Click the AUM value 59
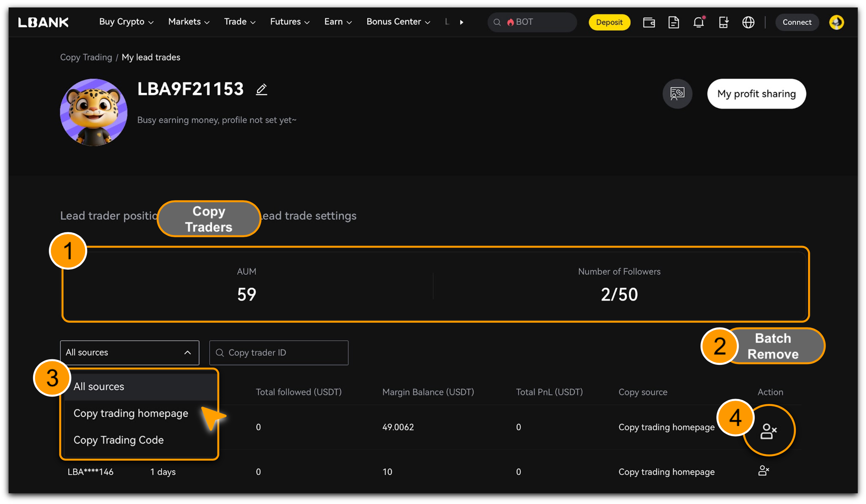 (246, 294)
